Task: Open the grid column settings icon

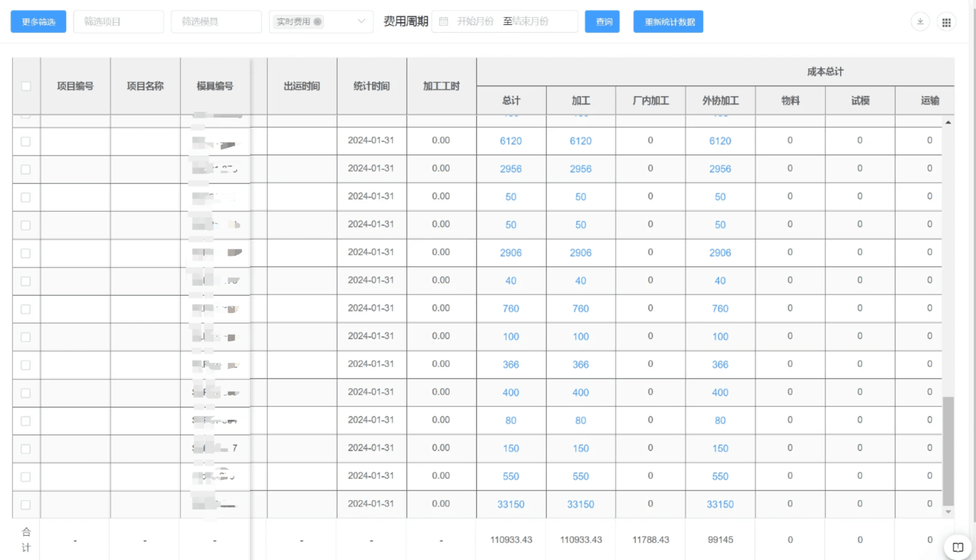Action: 946,22
